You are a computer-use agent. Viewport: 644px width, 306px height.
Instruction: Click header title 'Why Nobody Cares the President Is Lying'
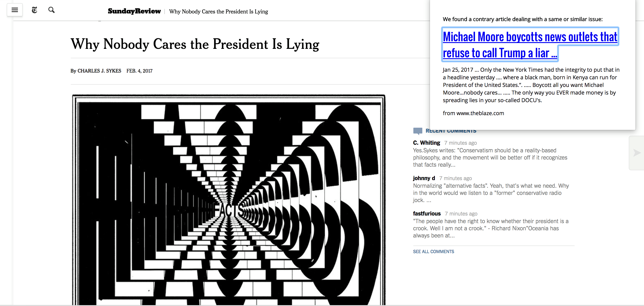click(x=219, y=11)
